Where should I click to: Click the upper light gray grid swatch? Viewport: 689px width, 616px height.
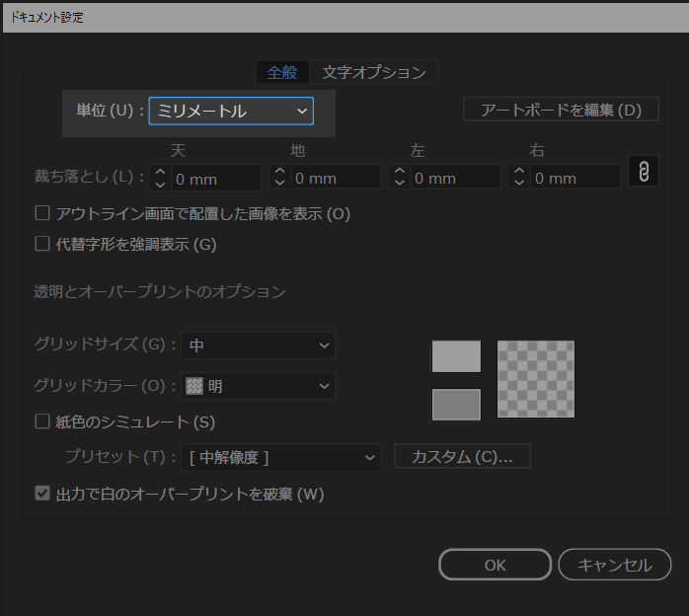[x=456, y=356]
